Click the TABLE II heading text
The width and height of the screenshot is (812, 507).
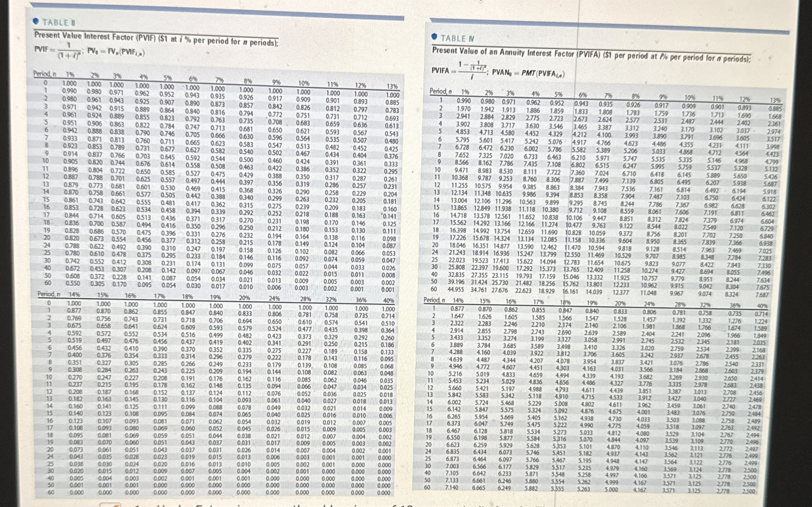click(59, 23)
